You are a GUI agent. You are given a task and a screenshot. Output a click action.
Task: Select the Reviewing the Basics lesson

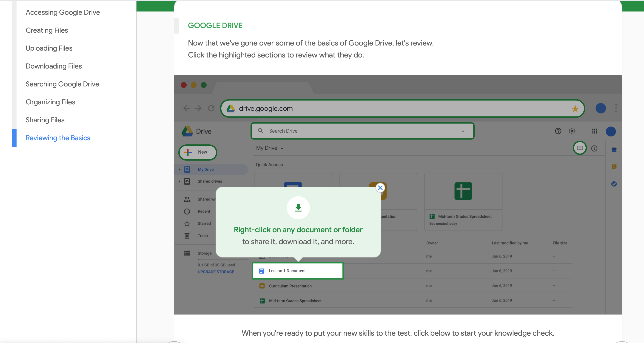(58, 138)
